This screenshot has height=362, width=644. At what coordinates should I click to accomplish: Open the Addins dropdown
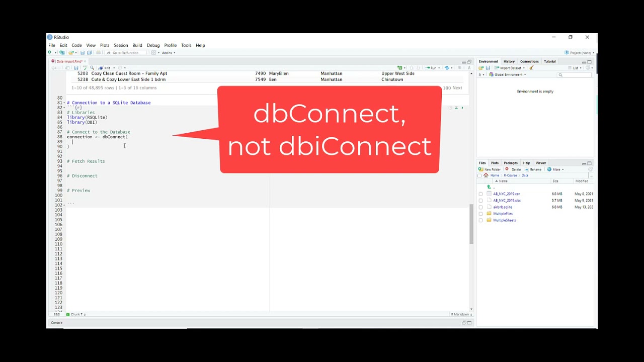[x=169, y=53]
